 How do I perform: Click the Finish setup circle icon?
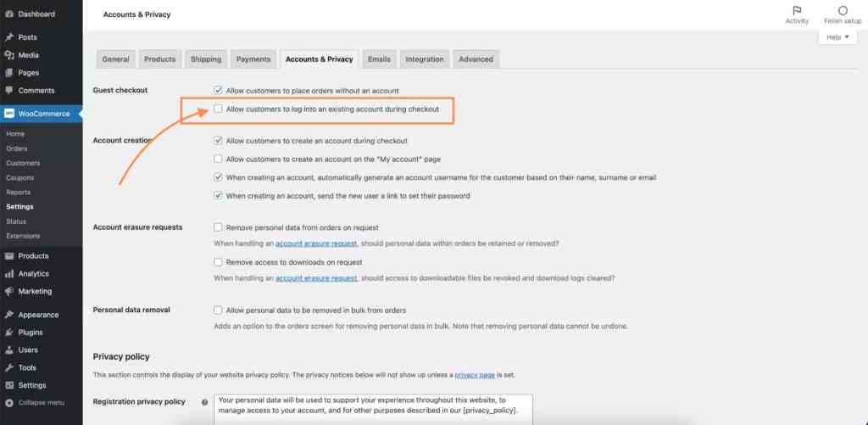coord(843,10)
